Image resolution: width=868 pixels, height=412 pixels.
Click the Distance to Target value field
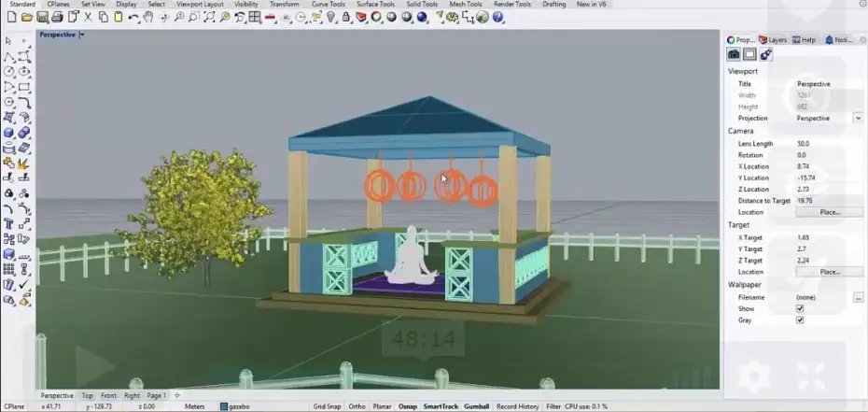point(828,201)
